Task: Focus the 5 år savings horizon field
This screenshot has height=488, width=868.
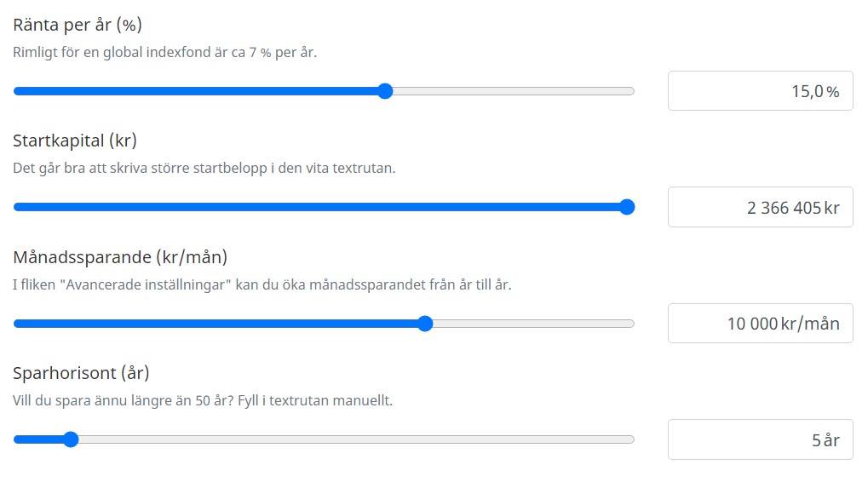Action: (760, 439)
